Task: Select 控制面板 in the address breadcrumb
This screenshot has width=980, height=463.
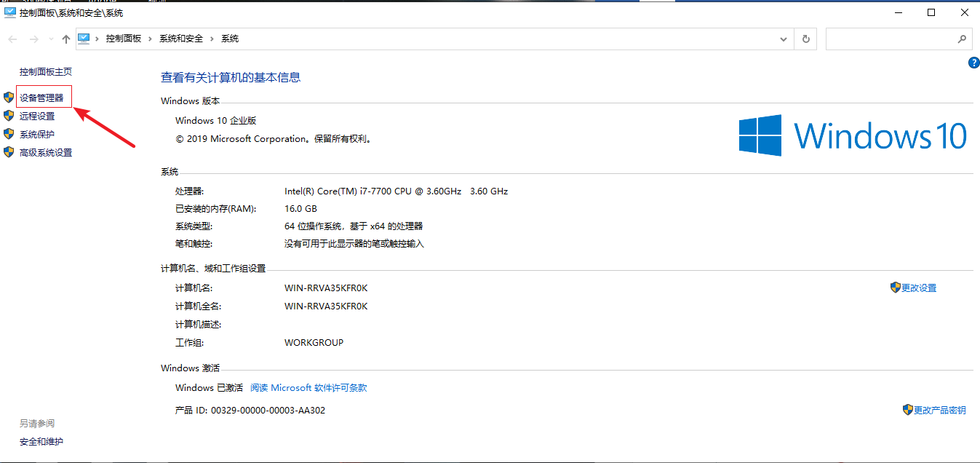Action: 123,39
